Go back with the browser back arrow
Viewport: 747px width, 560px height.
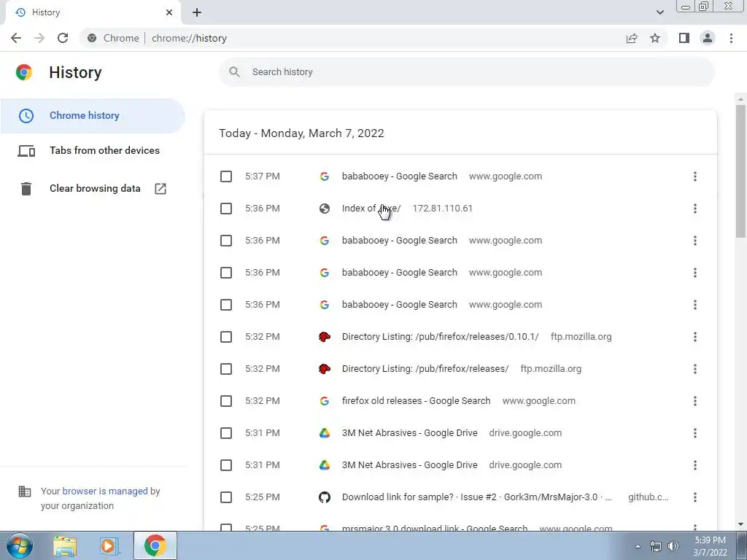click(16, 38)
